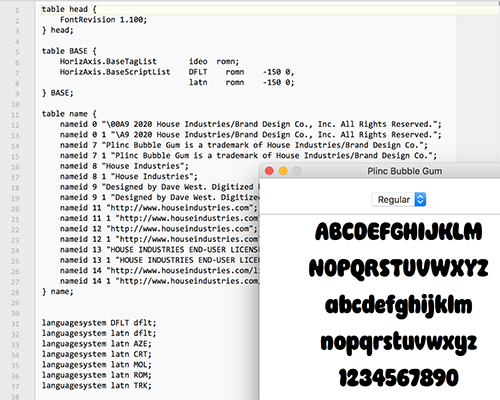Click the 'table BASE {' code line

point(69,51)
